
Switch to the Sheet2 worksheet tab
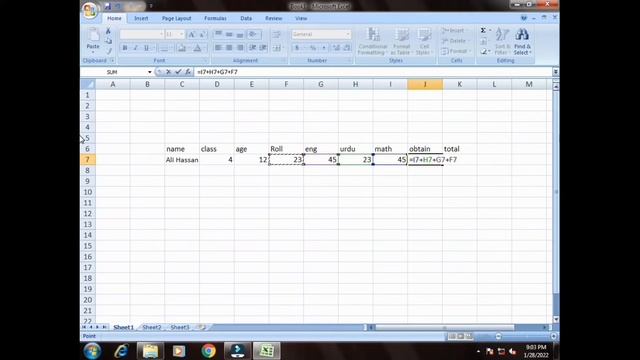point(151,327)
